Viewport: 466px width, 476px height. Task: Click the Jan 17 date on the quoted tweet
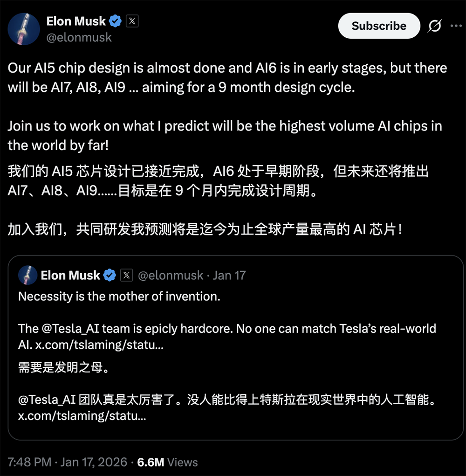(229, 275)
